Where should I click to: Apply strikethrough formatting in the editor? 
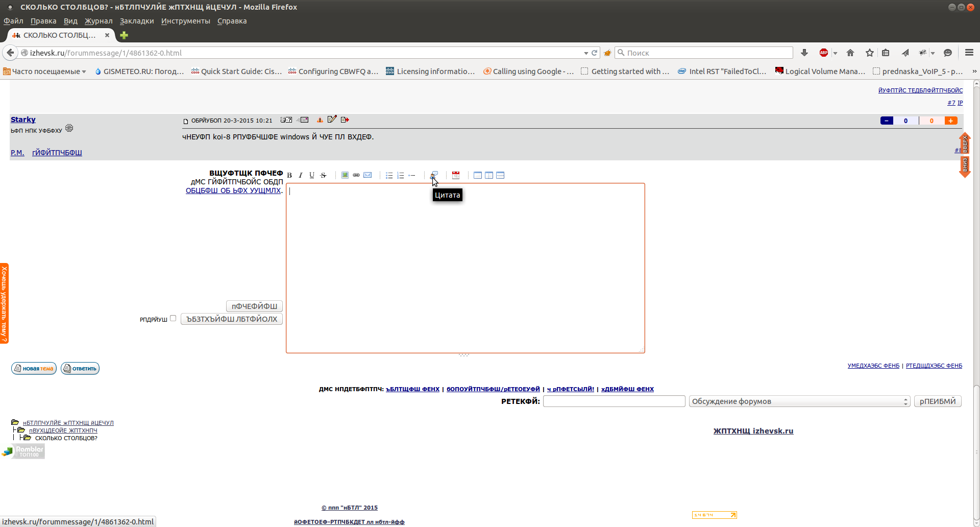(x=323, y=175)
